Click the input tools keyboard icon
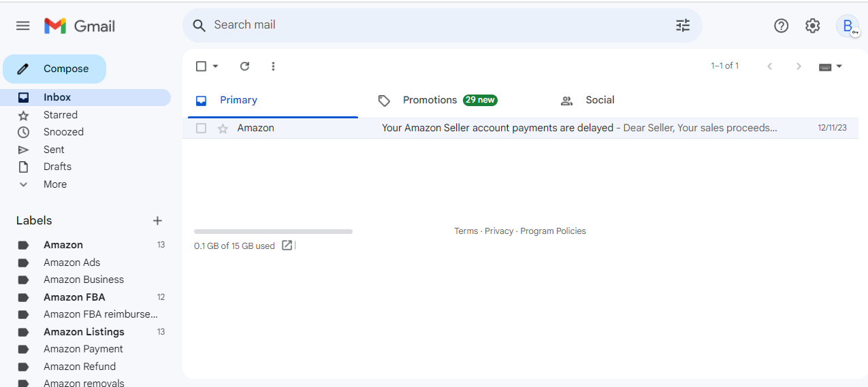 (x=825, y=67)
